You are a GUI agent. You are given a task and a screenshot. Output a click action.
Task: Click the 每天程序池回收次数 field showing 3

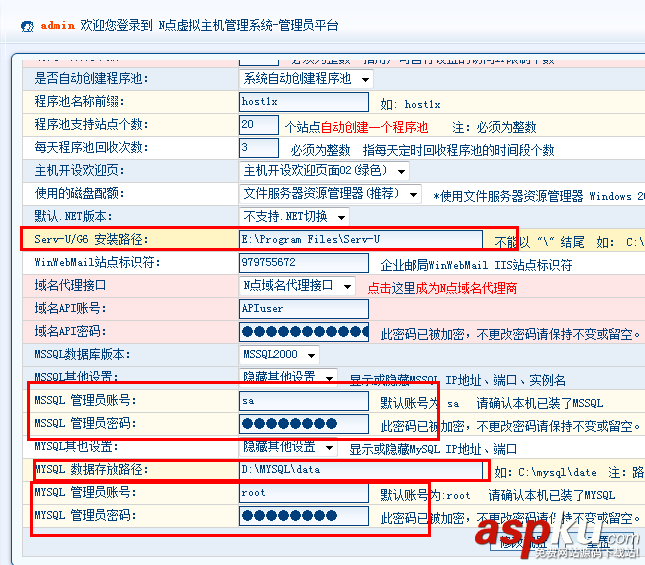[259, 148]
